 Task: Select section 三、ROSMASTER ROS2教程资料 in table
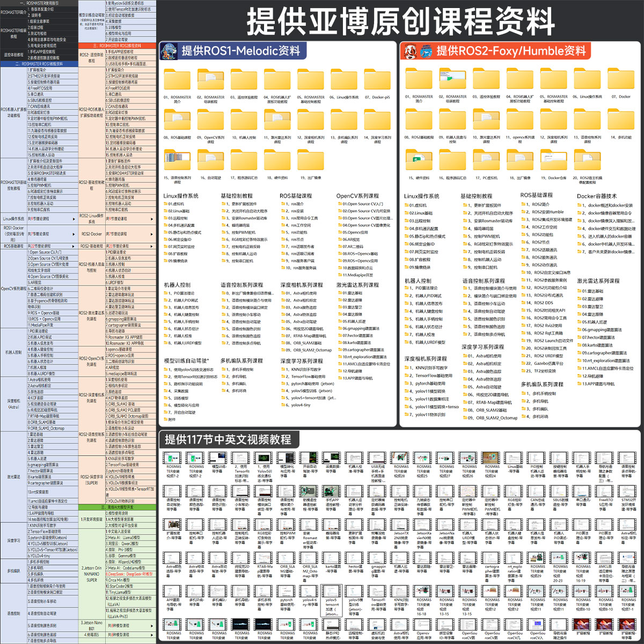click(118, 46)
